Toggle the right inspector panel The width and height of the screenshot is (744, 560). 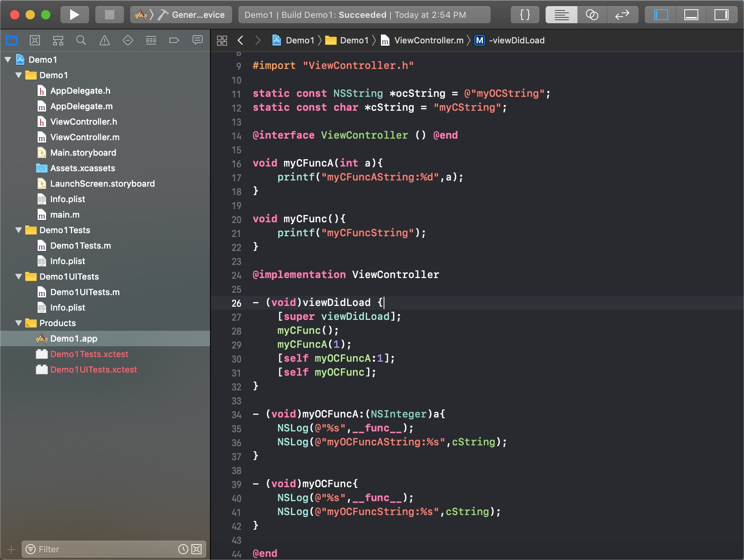tap(721, 15)
